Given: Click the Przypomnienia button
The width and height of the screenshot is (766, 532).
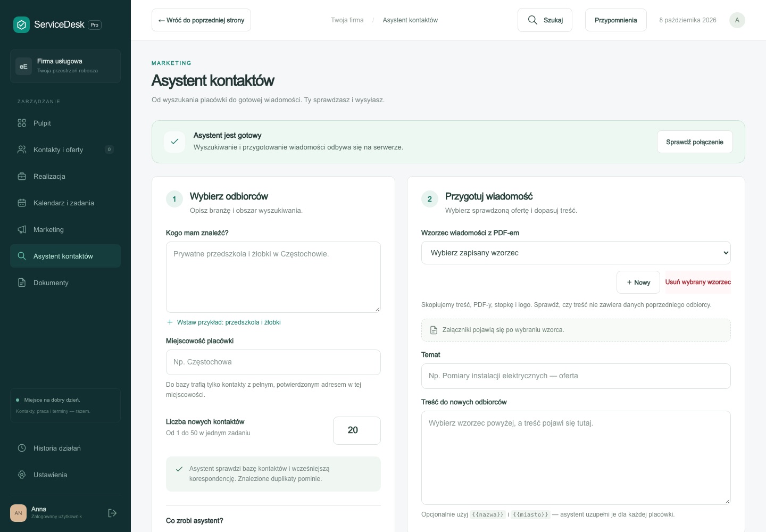Looking at the screenshot, I should coord(615,20).
